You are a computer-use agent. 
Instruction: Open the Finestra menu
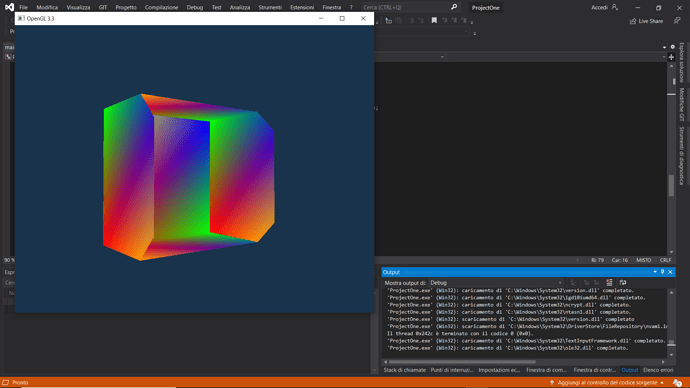(332, 7)
